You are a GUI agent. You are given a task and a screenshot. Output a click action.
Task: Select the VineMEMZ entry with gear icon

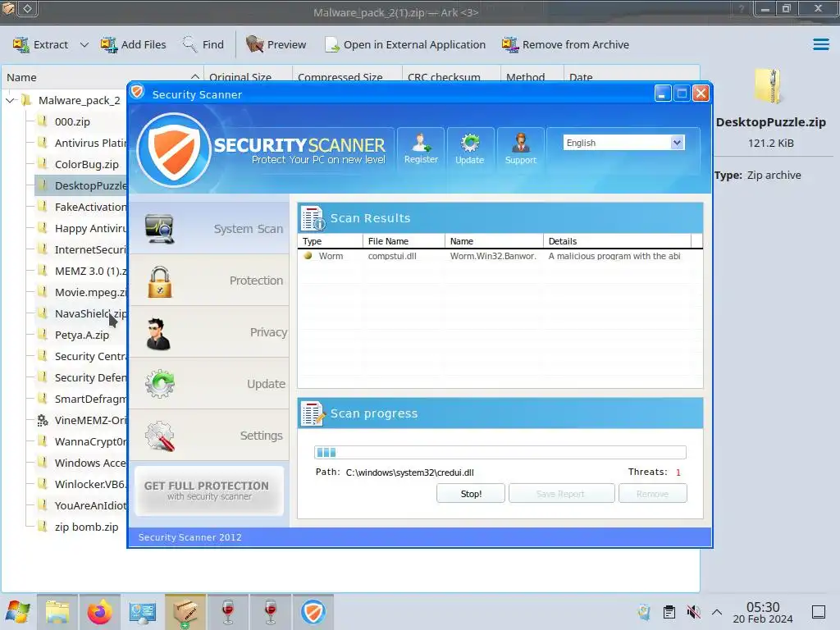pos(80,420)
